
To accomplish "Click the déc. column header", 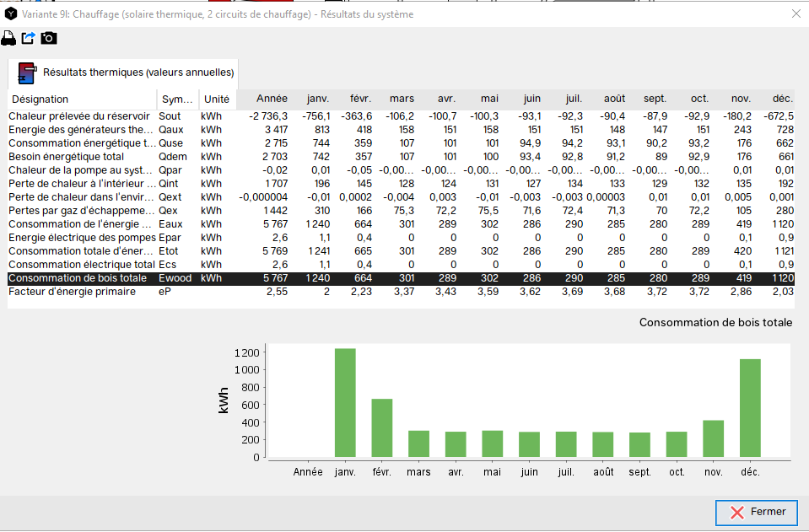I will [x=775, y=99].
